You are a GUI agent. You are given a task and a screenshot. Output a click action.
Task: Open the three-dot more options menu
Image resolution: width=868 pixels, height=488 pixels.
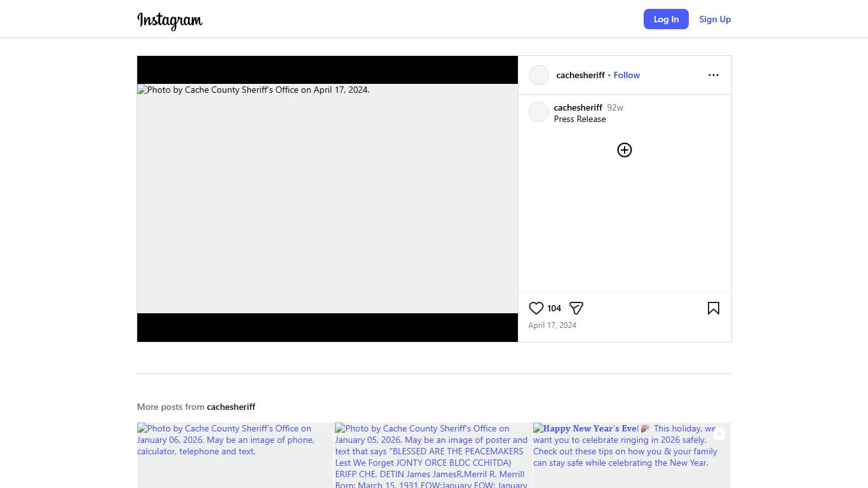(713, 75)
